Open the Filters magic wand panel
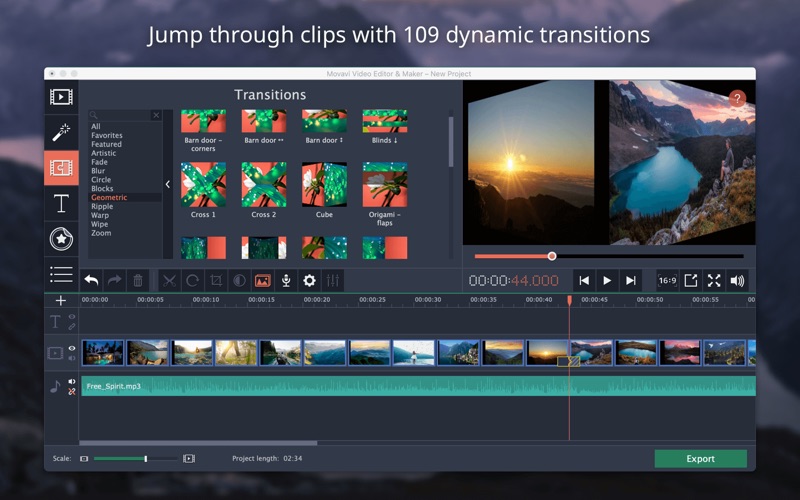Screen dimensions: 800x500 point(61,132)
